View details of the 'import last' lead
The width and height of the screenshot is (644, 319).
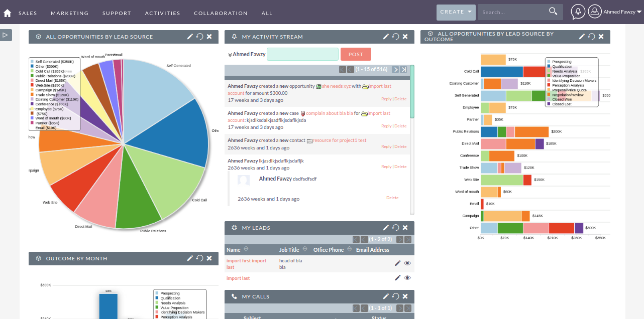(407, 278)
